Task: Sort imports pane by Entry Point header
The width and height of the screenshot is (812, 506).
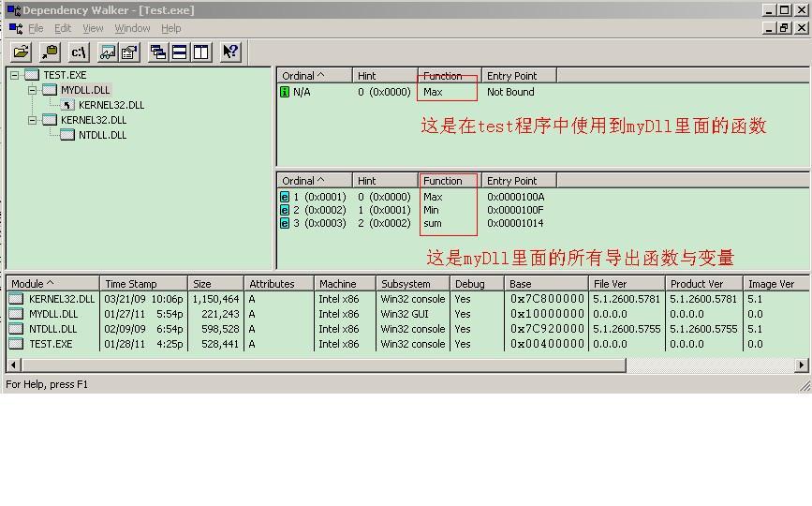Action: [520, 76]
